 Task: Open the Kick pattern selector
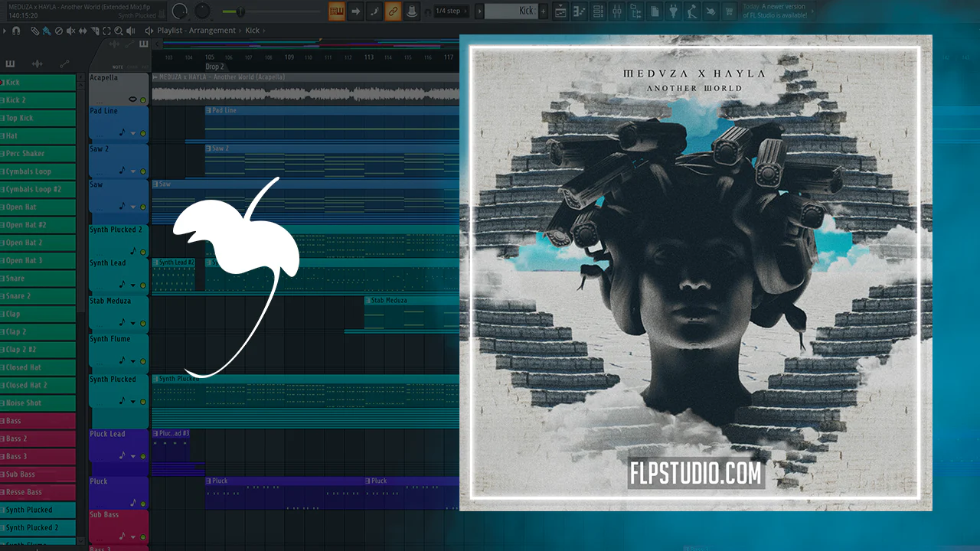coord(511,11)
